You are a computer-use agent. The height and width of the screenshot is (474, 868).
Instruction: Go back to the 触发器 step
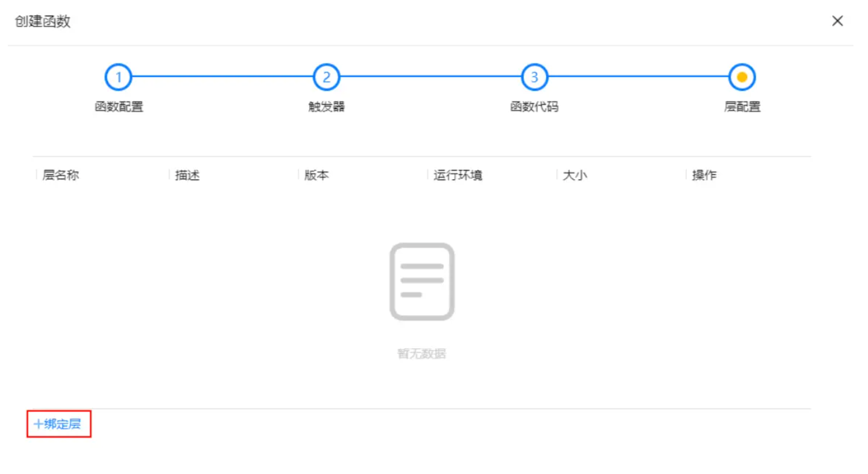coord(326,106)
